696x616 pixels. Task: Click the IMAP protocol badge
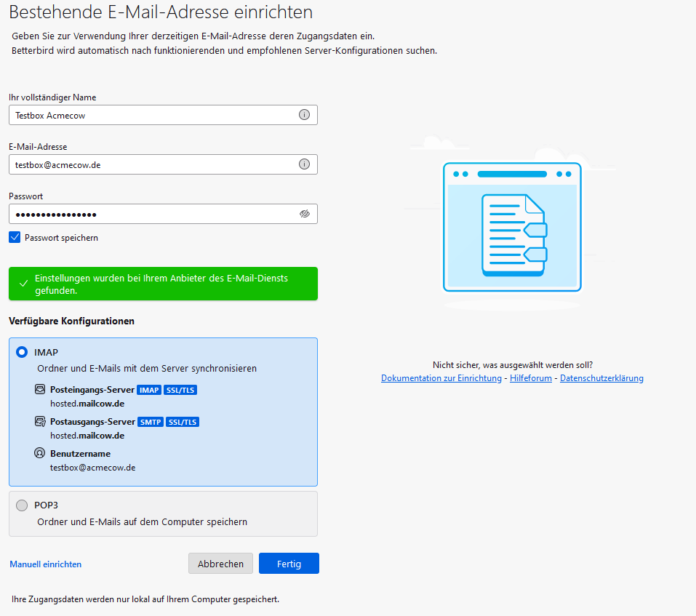pos(149,389)
